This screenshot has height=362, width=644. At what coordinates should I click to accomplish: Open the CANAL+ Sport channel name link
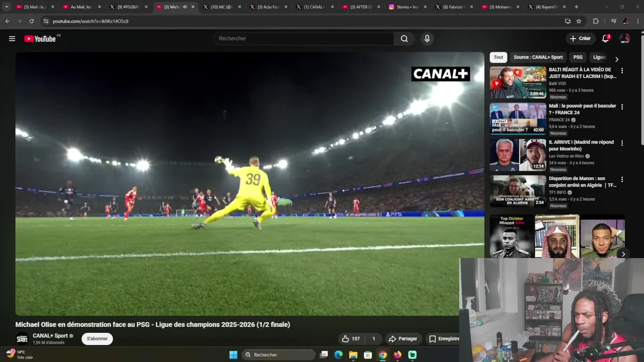[50, 336]
